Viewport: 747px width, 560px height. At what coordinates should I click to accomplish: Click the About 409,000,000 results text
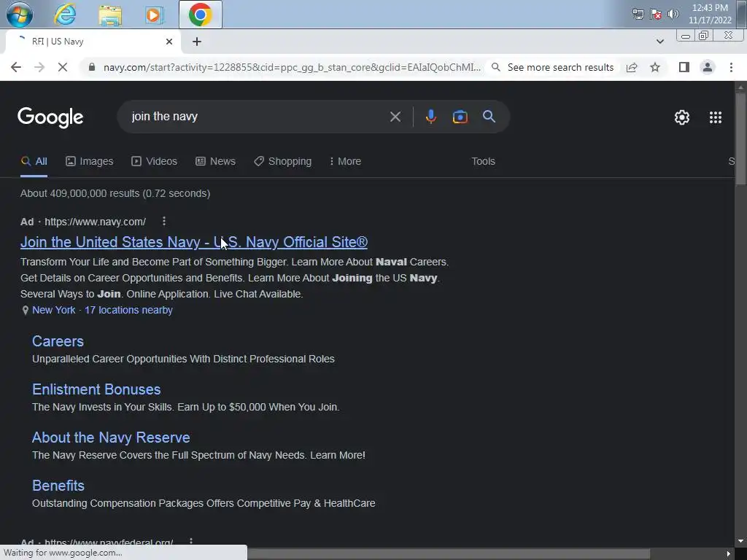click(115, 193)
